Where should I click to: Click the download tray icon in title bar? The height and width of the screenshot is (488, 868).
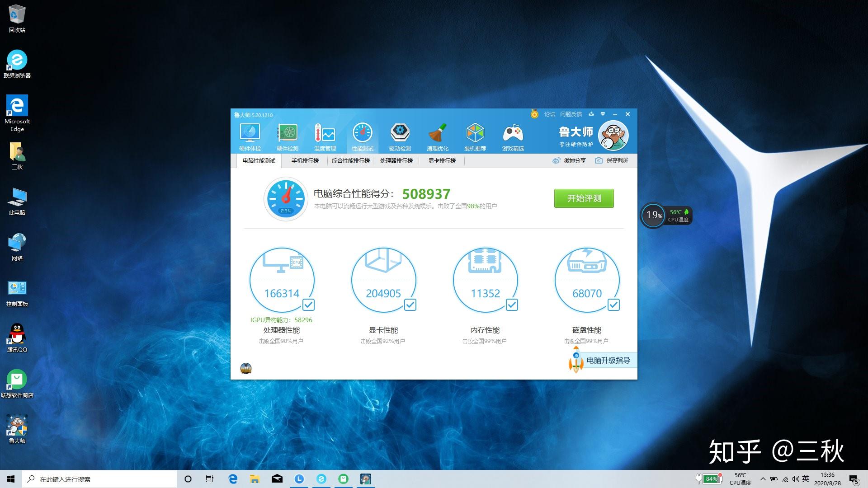click(x=591, y=114)
